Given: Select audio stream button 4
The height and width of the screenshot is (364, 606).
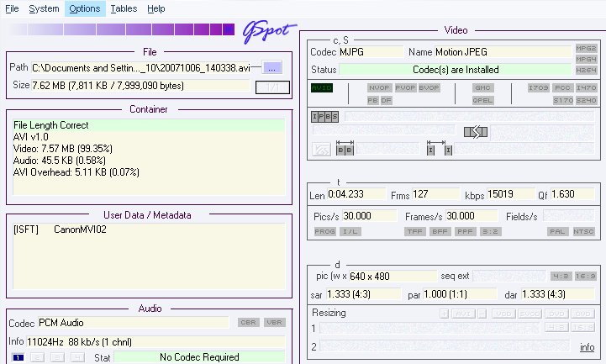Looking at the screenshot, I should pyautogui.click(x=77, y=357).
